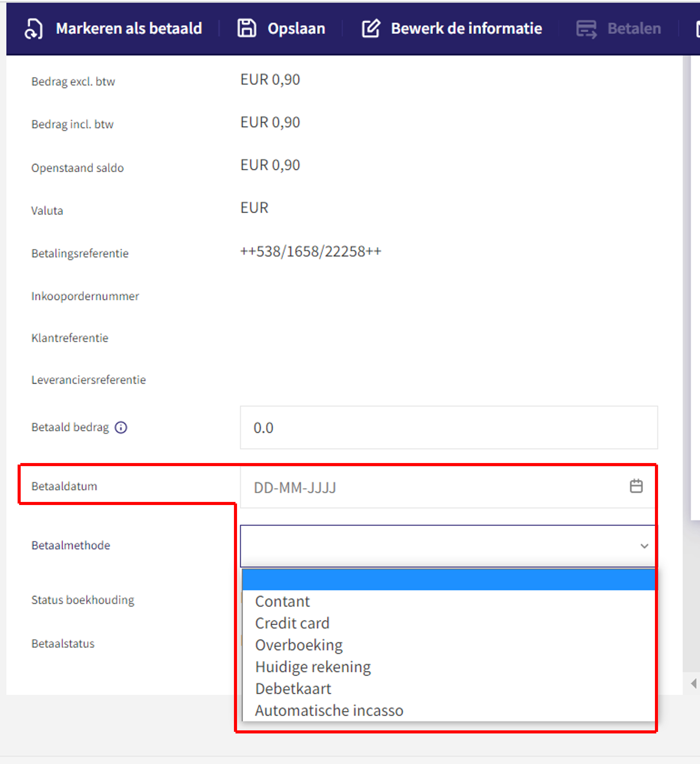This screenshot has height=764, width=700.
Task: Click the Betaaldatum DD-MM-JJJJ field
Action: coord(449,487)
